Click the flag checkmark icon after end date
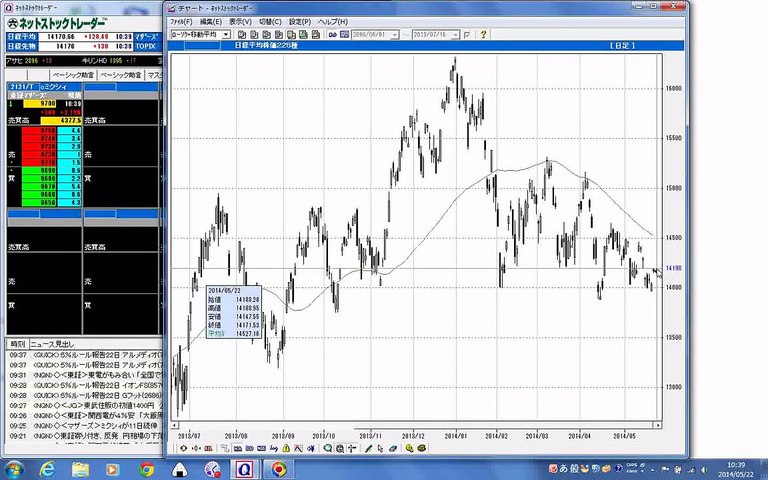The image size is (768, 480). pyautogui.click(x=467, y=35)
